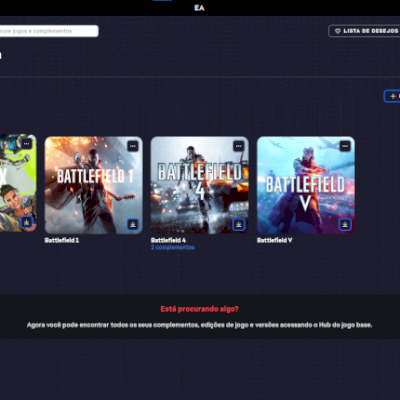
Task: Open more options on Battlefield V card
Action: (x=345, y=146)
